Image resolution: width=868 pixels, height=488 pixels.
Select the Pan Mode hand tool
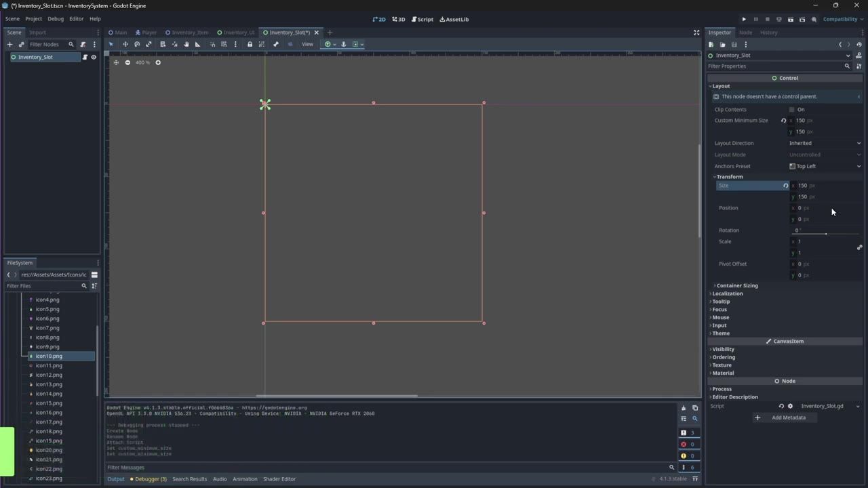point(186,44)
